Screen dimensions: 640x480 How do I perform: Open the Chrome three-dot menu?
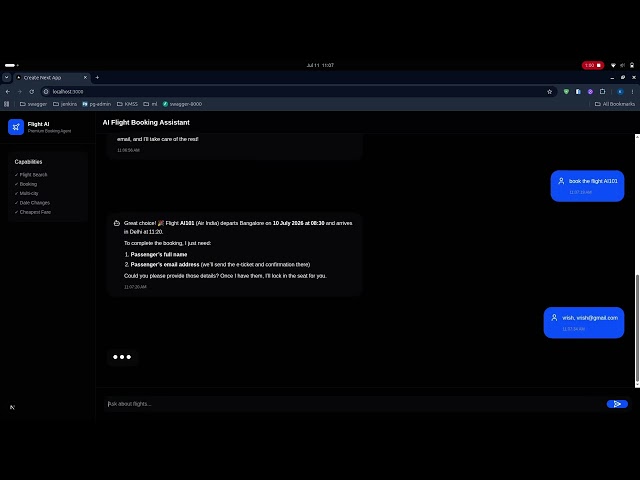click(632, 91)
